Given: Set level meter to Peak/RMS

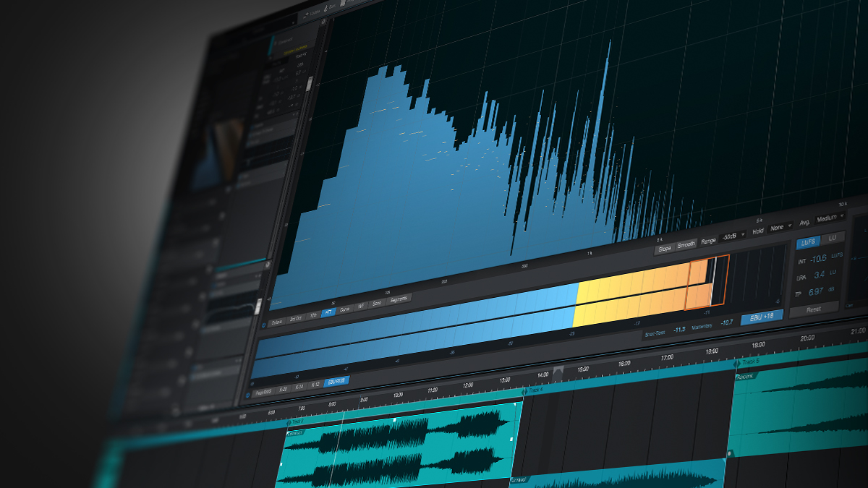Looking at the screenshot, I should click(262, 393).
